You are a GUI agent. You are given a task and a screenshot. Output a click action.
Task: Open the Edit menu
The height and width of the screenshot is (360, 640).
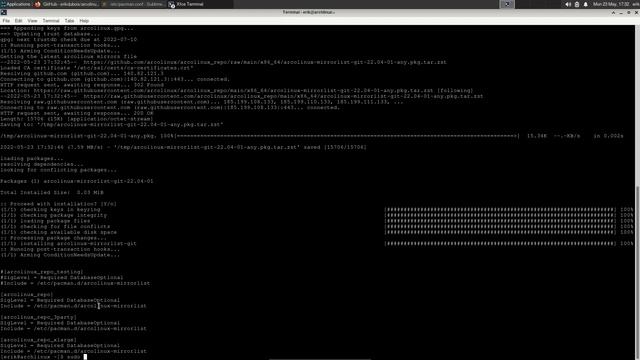pyautogui.click(x=18, y=20)
